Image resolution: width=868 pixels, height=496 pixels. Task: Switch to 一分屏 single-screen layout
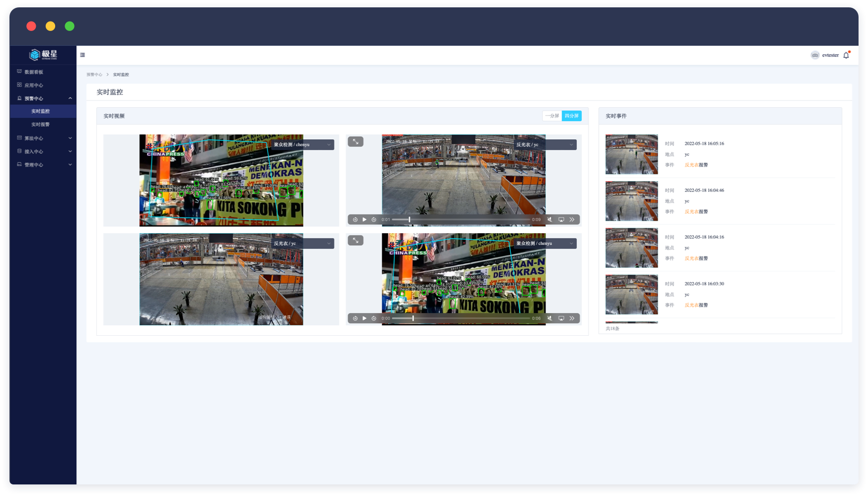(552, 116)
